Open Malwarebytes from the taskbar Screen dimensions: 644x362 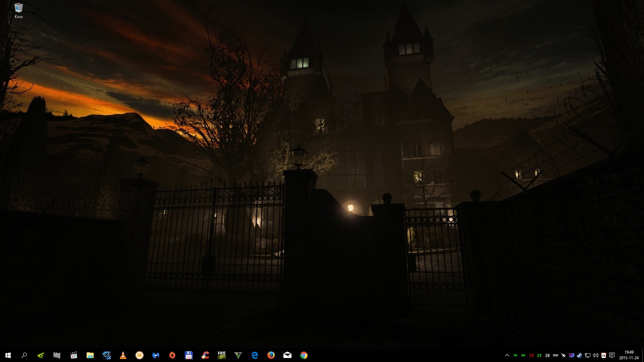tap(156, 355)
